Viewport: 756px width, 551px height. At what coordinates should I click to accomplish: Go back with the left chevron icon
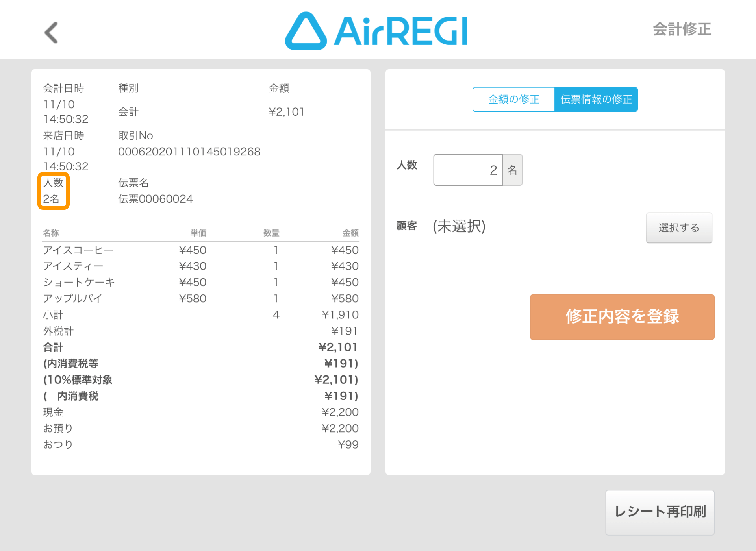pos(51,32)
